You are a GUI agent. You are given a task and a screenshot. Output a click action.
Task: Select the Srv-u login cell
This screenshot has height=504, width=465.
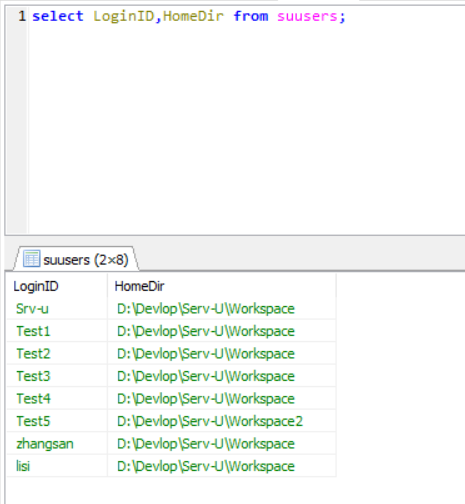tap(57, 309)
